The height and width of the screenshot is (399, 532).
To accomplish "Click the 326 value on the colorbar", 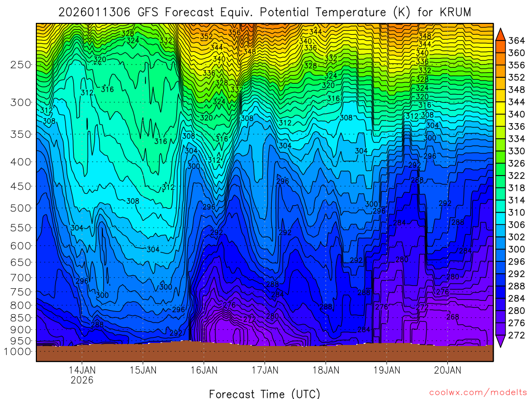I will [x=516, y=163].
